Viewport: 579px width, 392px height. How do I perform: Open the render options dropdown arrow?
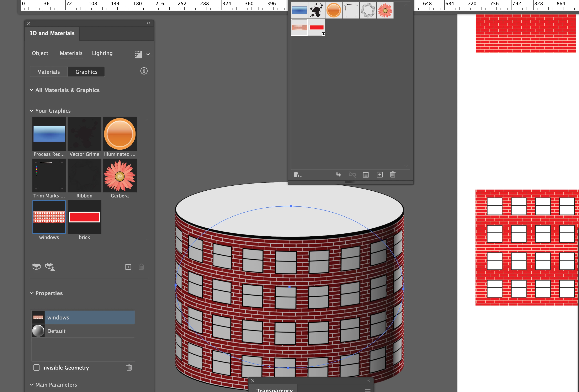(148, 54)
